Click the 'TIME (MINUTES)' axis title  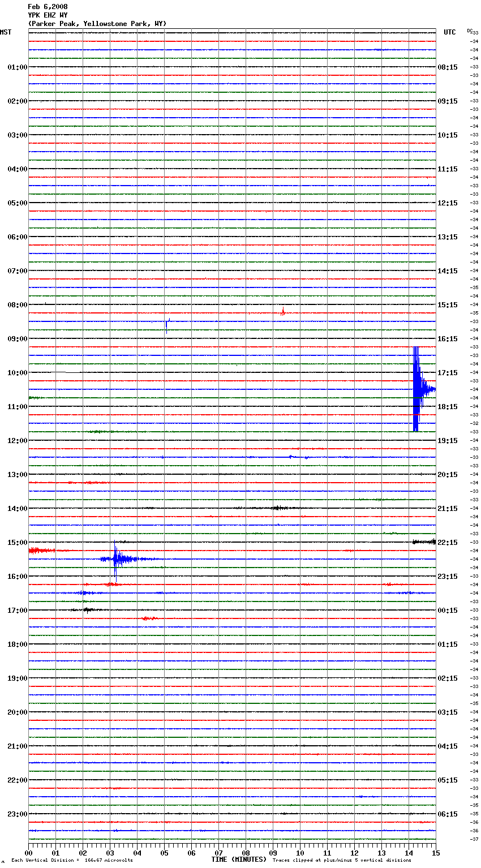239,860
